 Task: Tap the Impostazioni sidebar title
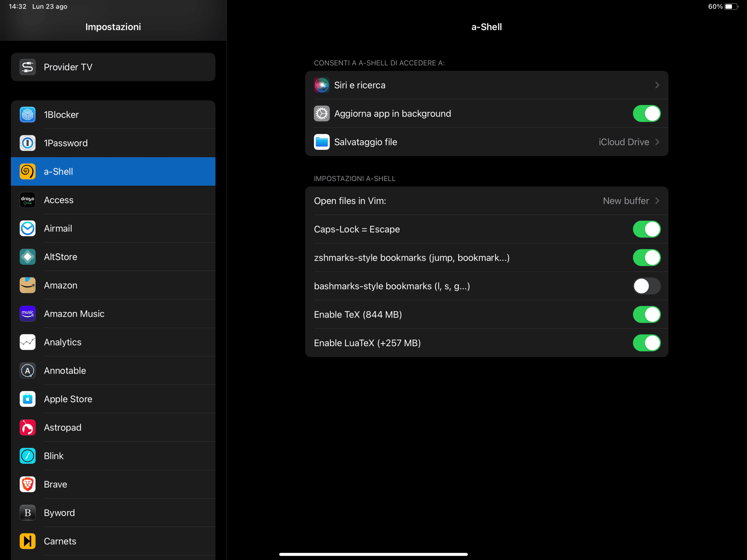pyautogui.click(x=113, y=27)
